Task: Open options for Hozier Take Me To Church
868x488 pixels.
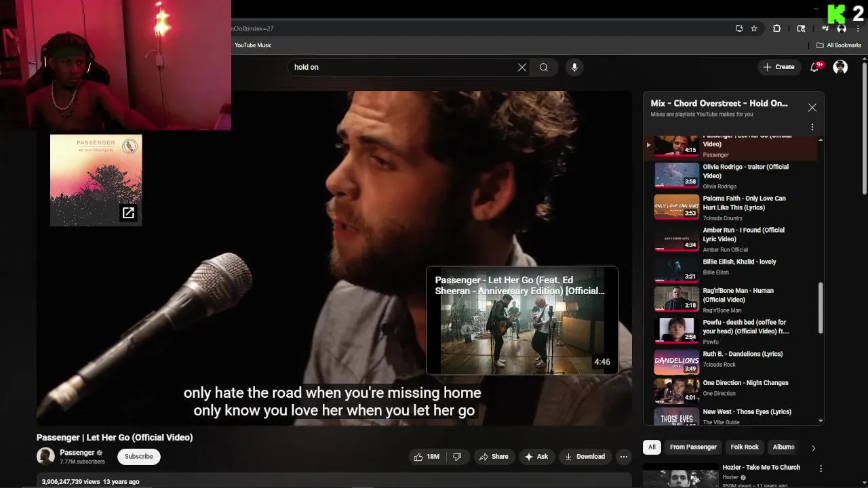Action: (x=821, y=468)
